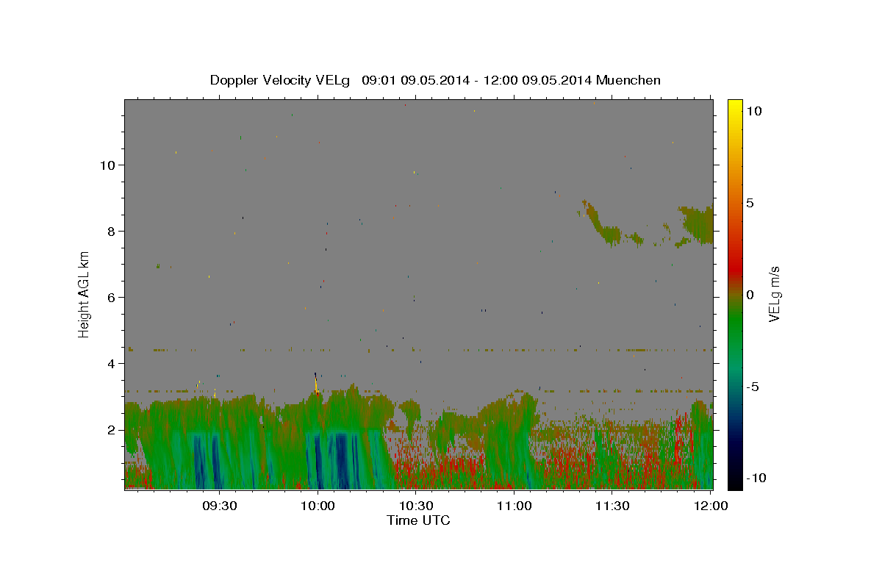Click the height tick label 2
The image size is (882, 588).
coord(111,430)
